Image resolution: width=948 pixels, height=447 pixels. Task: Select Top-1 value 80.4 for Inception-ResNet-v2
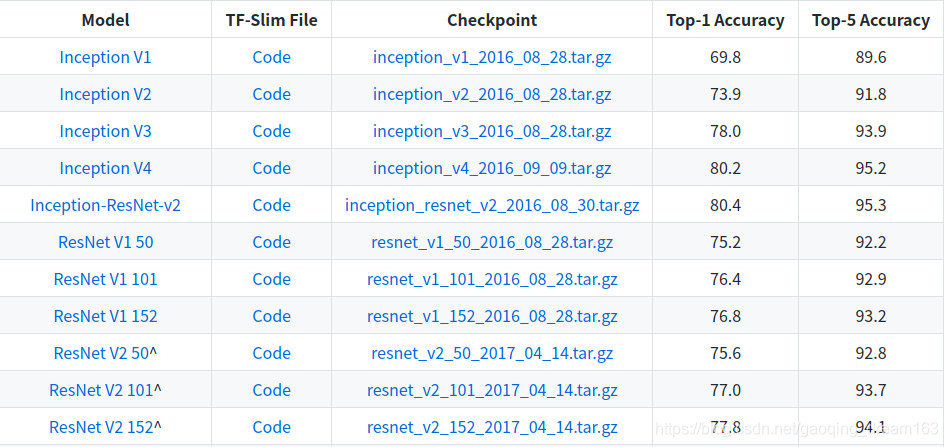point(726,205)
